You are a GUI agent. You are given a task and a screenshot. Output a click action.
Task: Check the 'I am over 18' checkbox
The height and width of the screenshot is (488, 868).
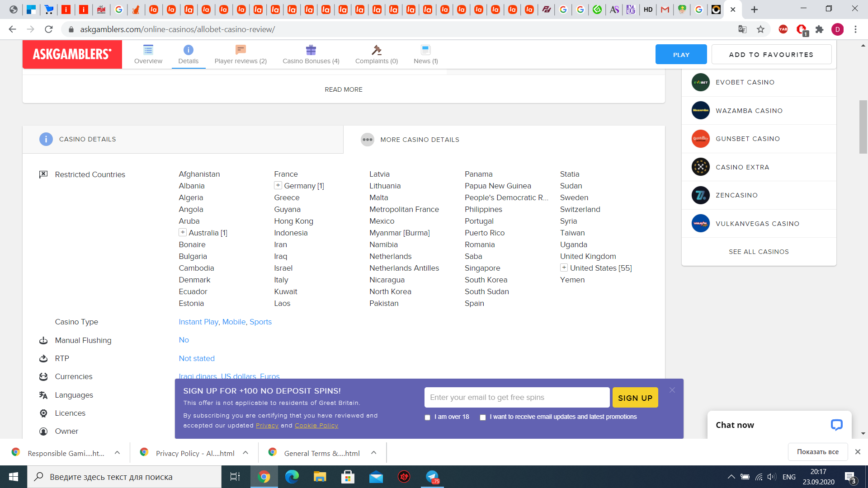pyautogui.click(x=427, y=417)
